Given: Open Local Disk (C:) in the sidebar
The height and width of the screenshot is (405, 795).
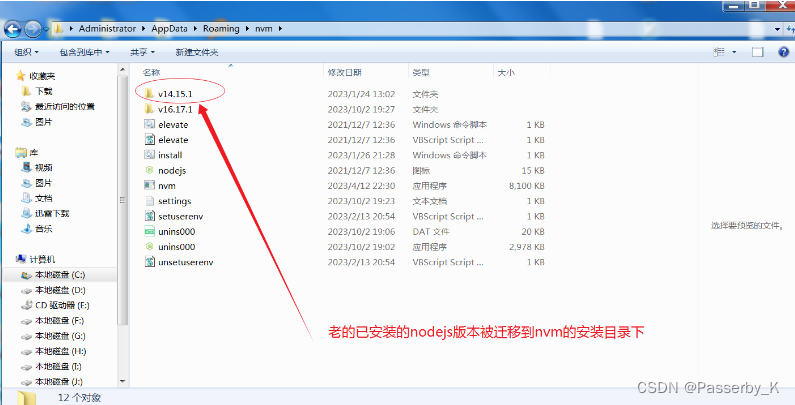Looking at the screenshot, I should (x=60, y=275).
